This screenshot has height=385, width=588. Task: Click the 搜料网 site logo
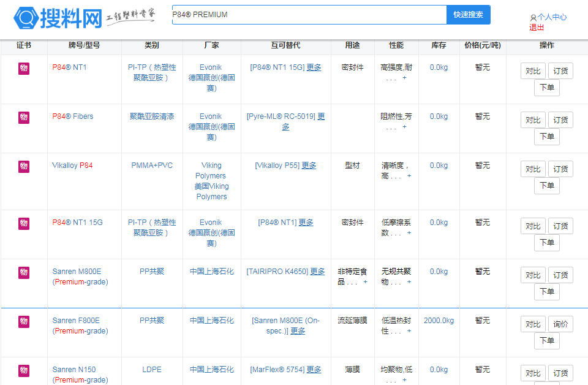pyautogui.click(x=58, y=18)
